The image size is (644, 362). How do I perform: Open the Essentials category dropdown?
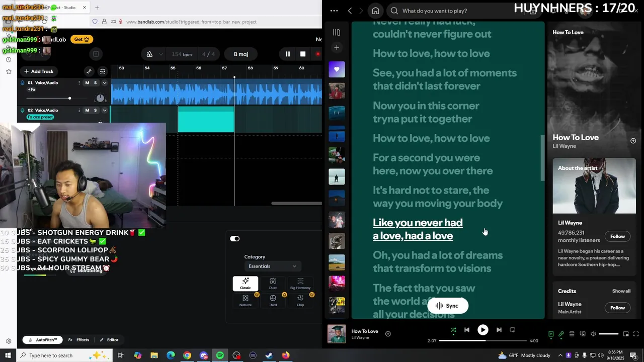(272, 266)
